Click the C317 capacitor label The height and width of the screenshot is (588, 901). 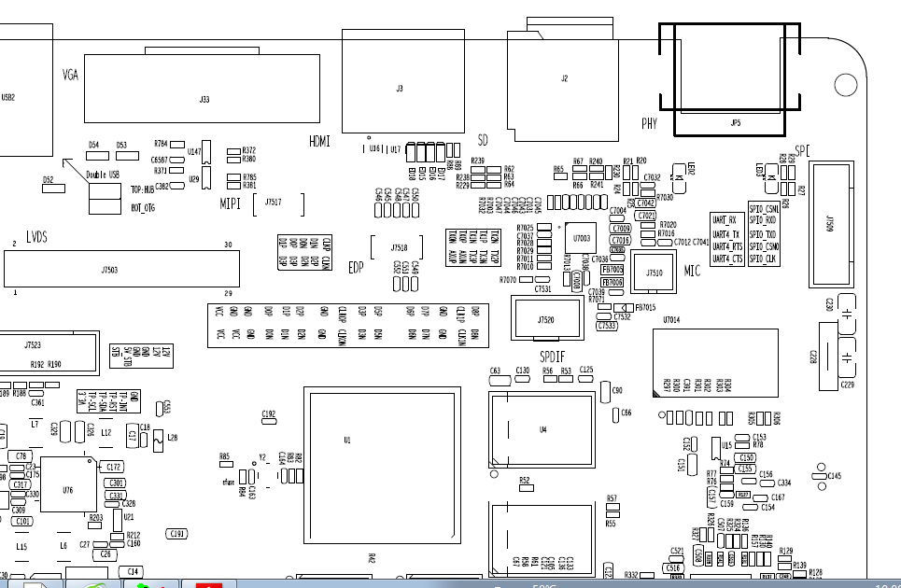[21, 484]
